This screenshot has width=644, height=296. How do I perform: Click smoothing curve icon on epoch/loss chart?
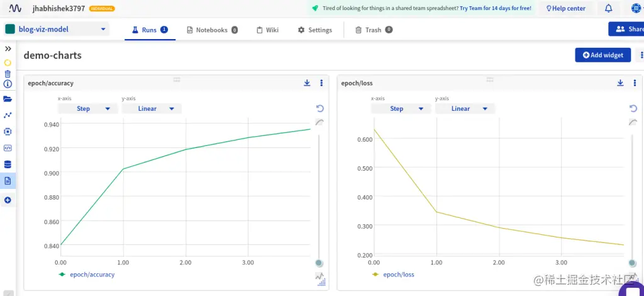[633, 122]
